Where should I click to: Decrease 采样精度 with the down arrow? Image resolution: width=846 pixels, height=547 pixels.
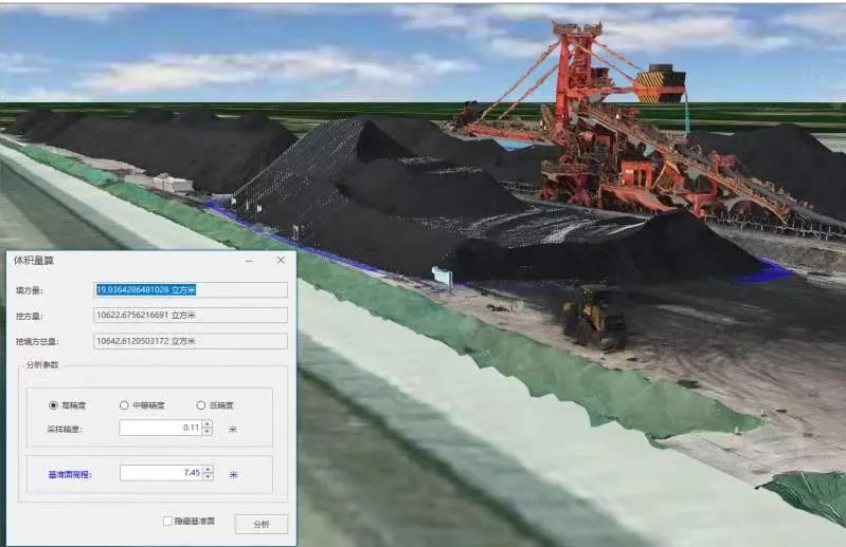coord(207,432)
